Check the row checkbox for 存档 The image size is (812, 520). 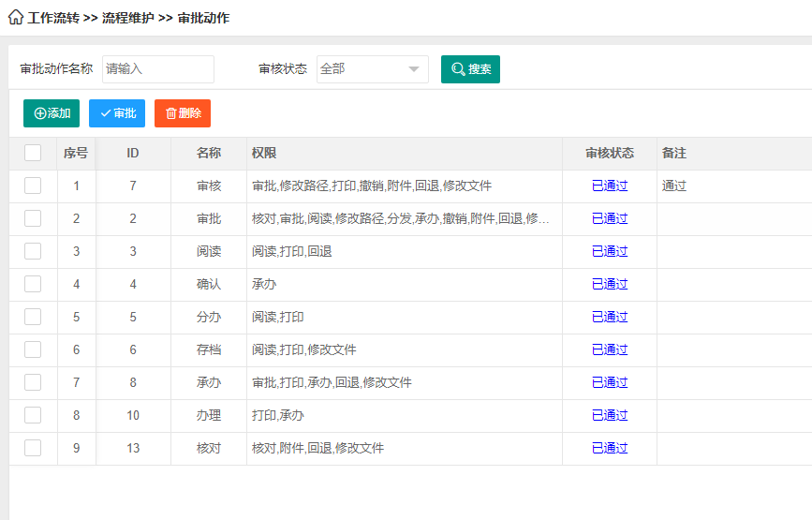pyautogui.click(x=33, y=349)
